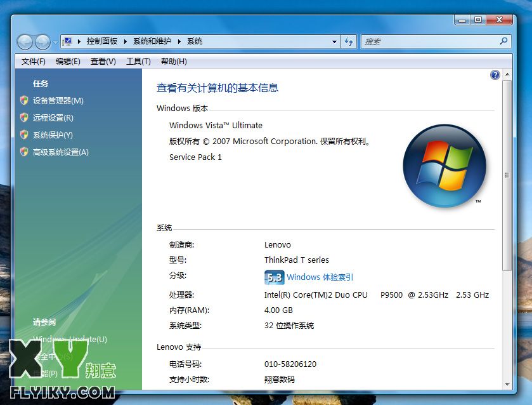Click the 32 位操作系统 system type value

289,326
